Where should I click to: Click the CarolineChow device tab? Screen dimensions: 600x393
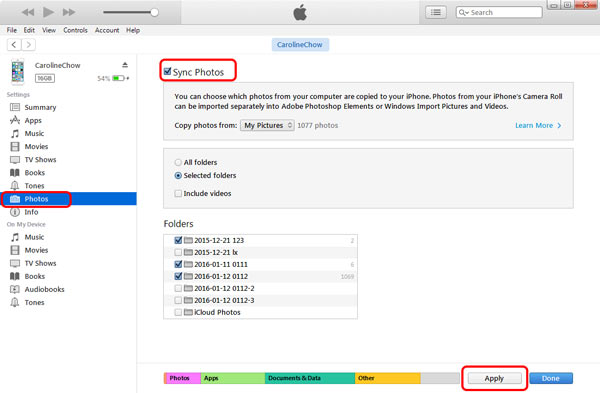point(300,45)
